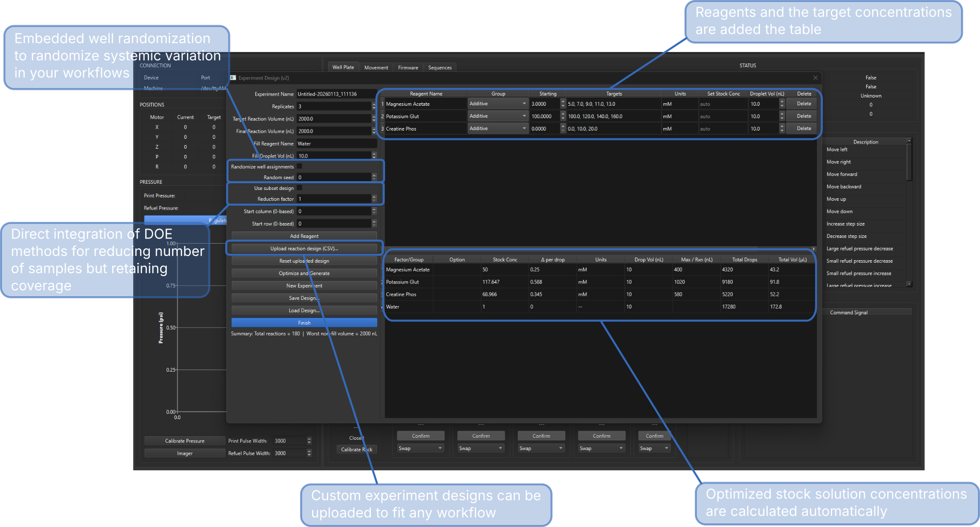
Task: Switch to the Movement tab
Action: tap(376, 67)
